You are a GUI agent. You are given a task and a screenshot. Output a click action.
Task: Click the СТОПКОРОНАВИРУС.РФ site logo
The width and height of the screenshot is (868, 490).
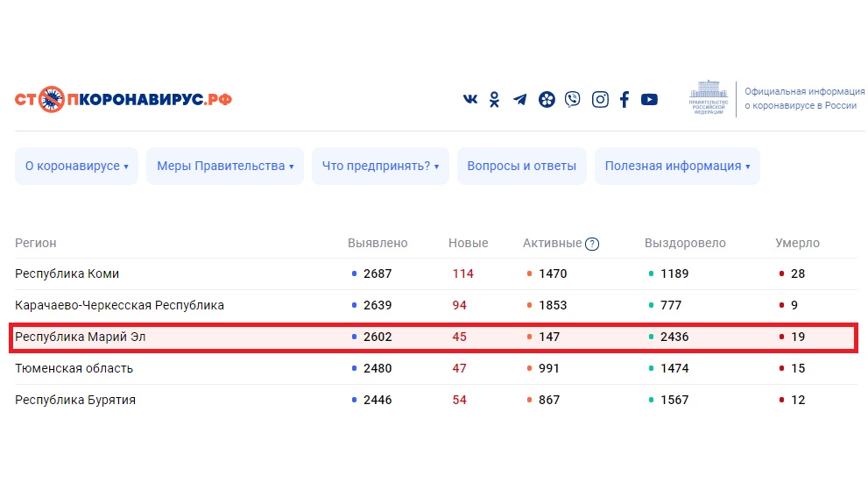(x=123, y=99)
